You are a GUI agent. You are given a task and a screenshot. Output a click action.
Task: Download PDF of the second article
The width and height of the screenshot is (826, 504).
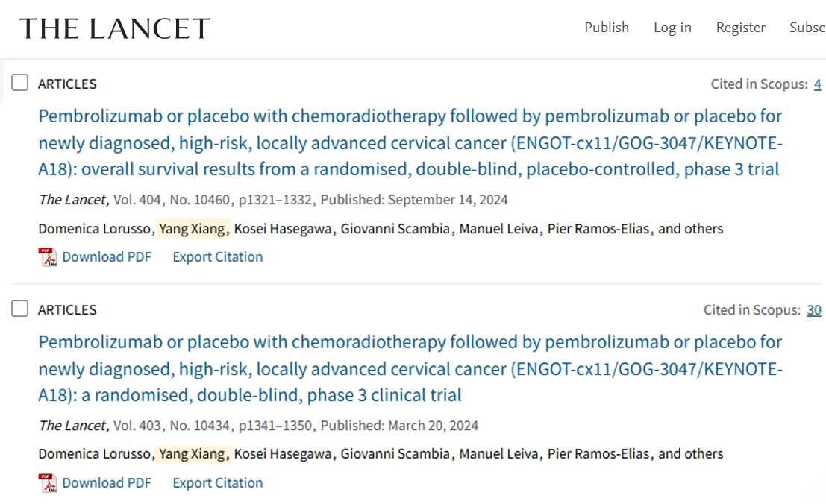click(x=107, y=483)
